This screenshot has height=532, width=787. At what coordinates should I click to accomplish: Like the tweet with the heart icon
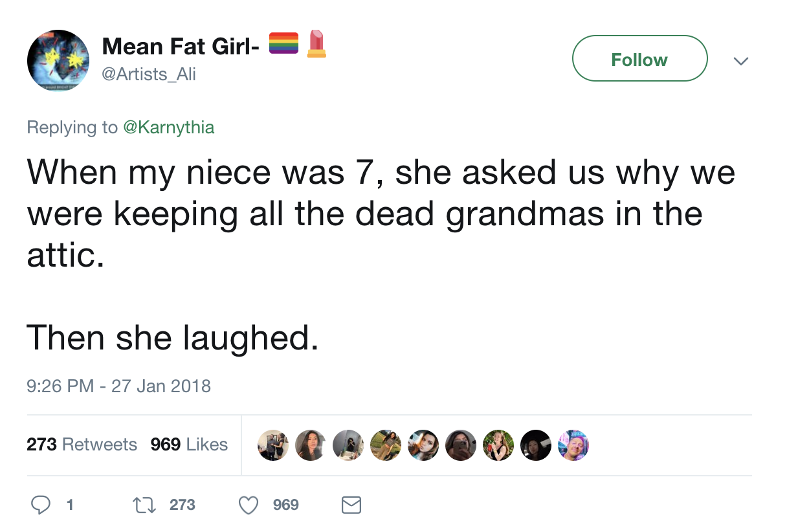click(x=249, y=505)
